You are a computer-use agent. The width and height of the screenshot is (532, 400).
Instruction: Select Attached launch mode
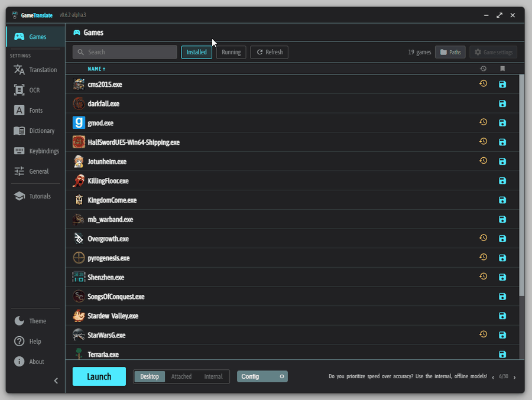181,376
